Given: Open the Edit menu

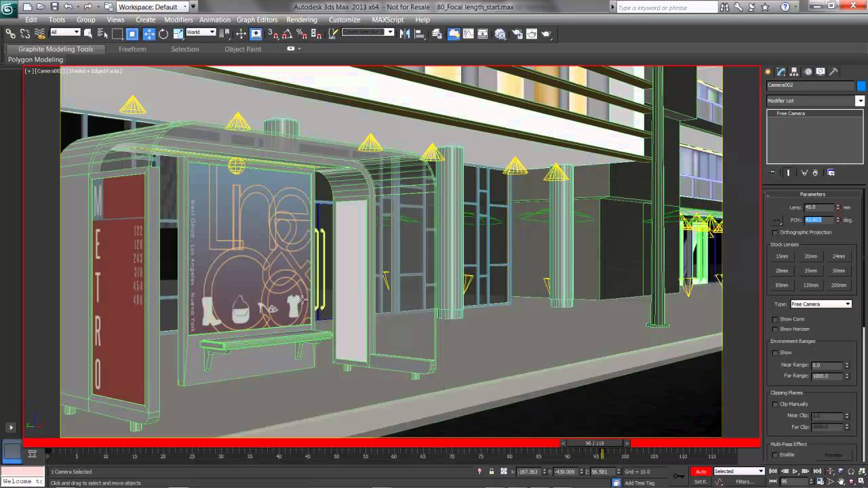Looking at the screenshot, I should coord(31,20).
